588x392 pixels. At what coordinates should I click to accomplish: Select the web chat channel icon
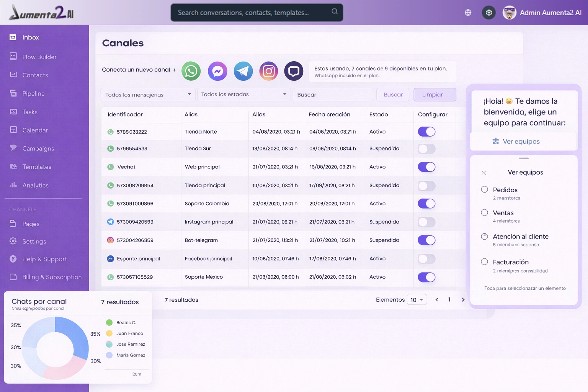pyautogui.click(x=294, y=71)
